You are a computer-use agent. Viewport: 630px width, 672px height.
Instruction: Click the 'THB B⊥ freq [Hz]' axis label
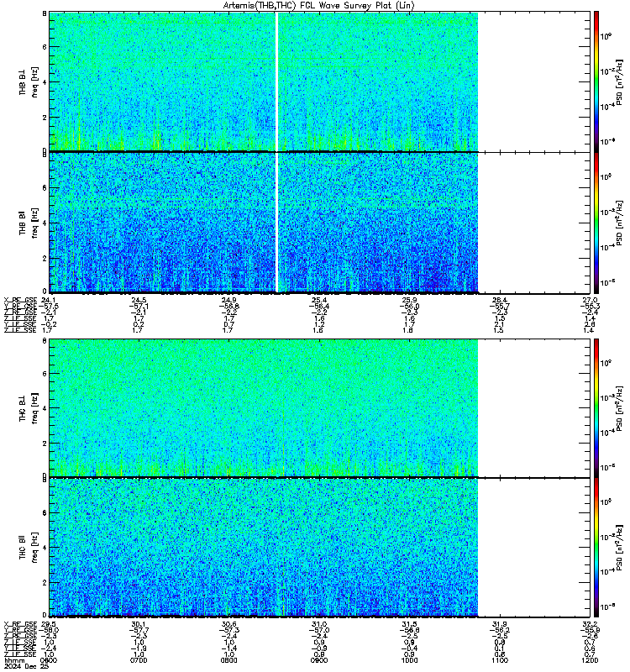pyautogui.click(x=29, y=81)
